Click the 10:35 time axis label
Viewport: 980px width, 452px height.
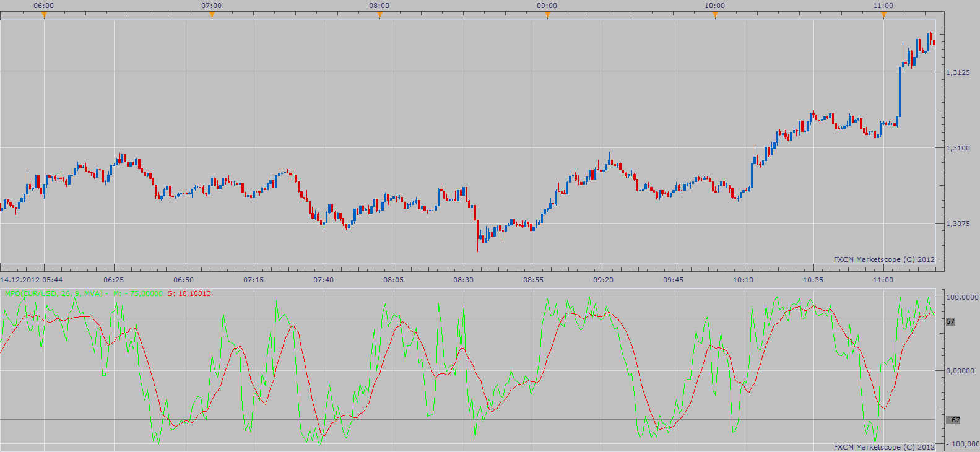tap(813, 280)
